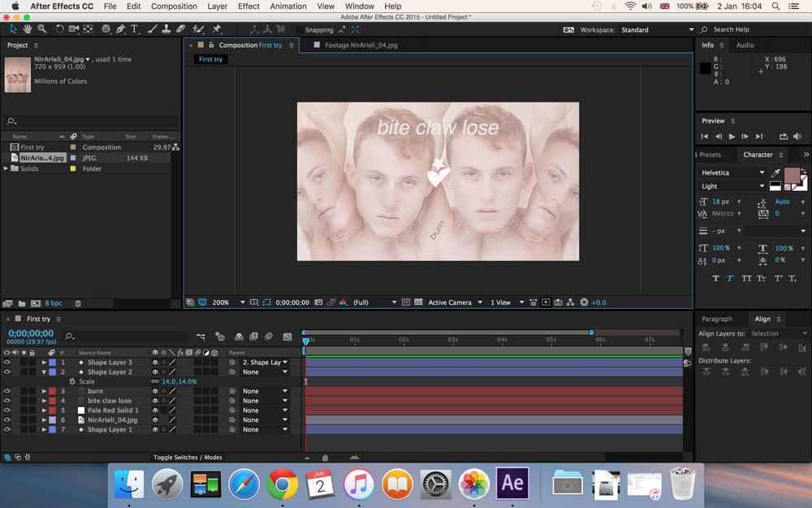Pick the Brush tool
The image size is (812, 508).
point(153,28)
